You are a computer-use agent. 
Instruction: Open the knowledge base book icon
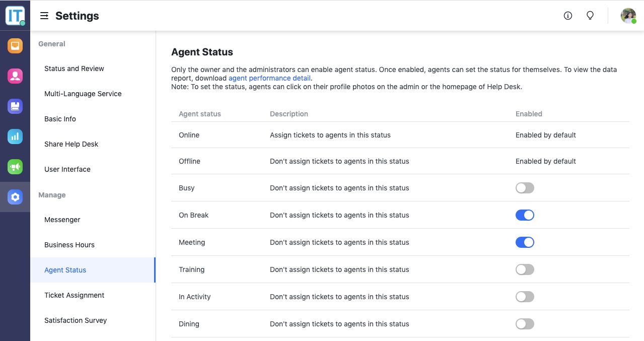point(15,106)
